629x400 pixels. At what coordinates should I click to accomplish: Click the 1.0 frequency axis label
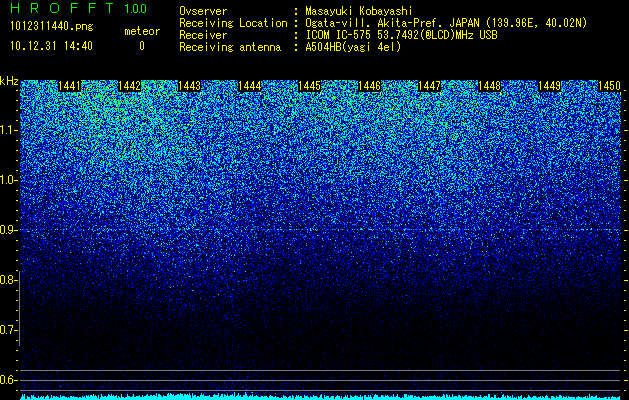(x=6, y=180)
